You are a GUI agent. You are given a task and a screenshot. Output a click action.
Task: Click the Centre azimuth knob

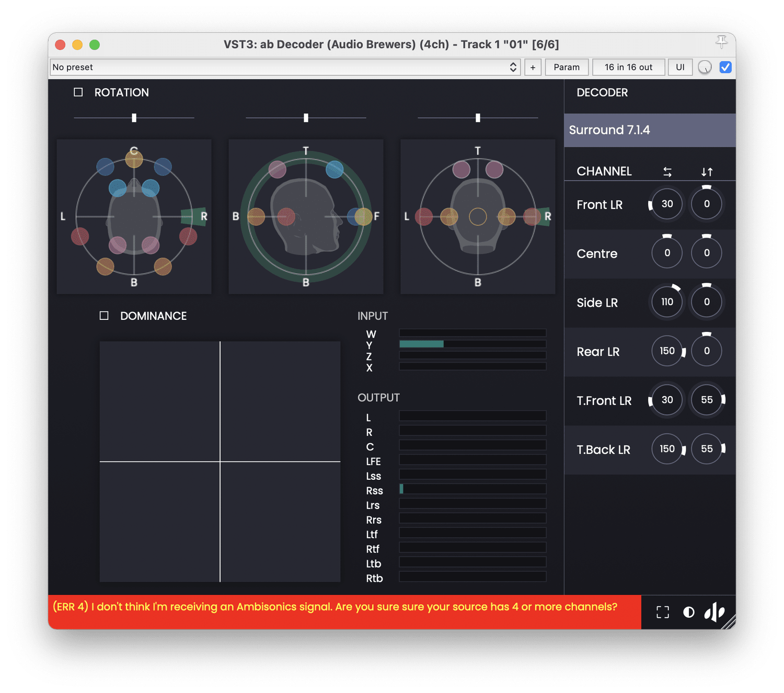click(667, 253)
